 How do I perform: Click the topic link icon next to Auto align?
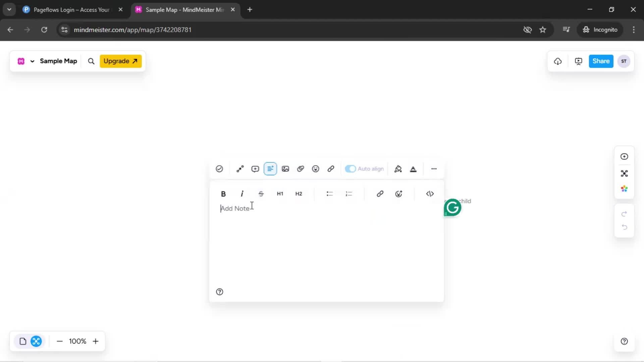[331, 169]
